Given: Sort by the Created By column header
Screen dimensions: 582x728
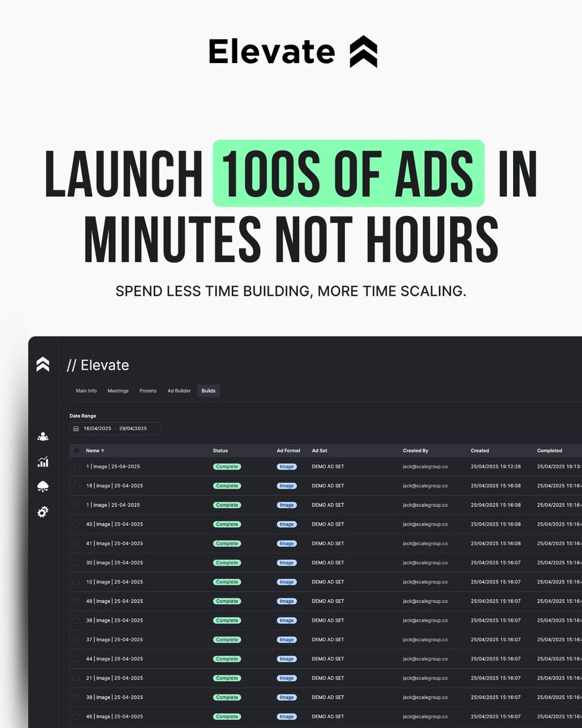Looking at the screenshot, I should [x=415, y=451].
